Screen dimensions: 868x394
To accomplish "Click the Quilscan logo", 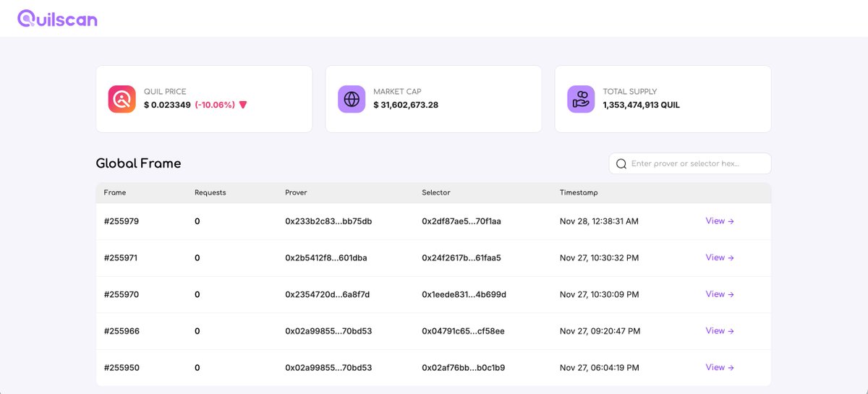I will click(x=57, y=19).
